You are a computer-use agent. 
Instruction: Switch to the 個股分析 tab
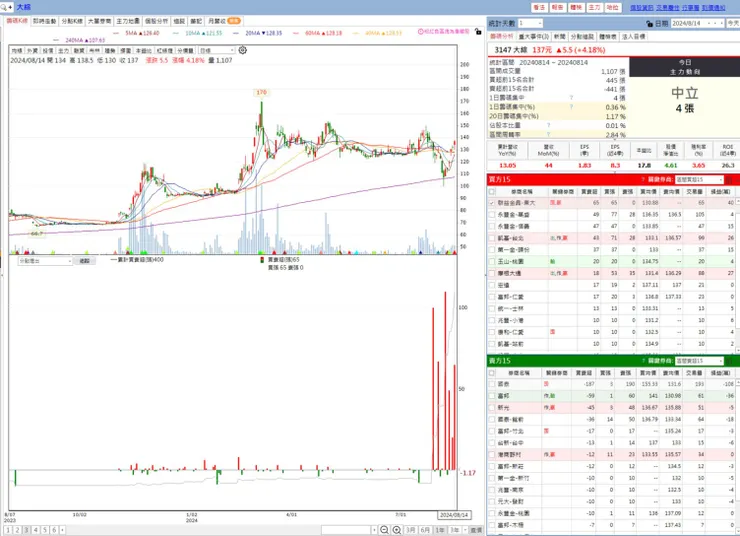[156, 21]
